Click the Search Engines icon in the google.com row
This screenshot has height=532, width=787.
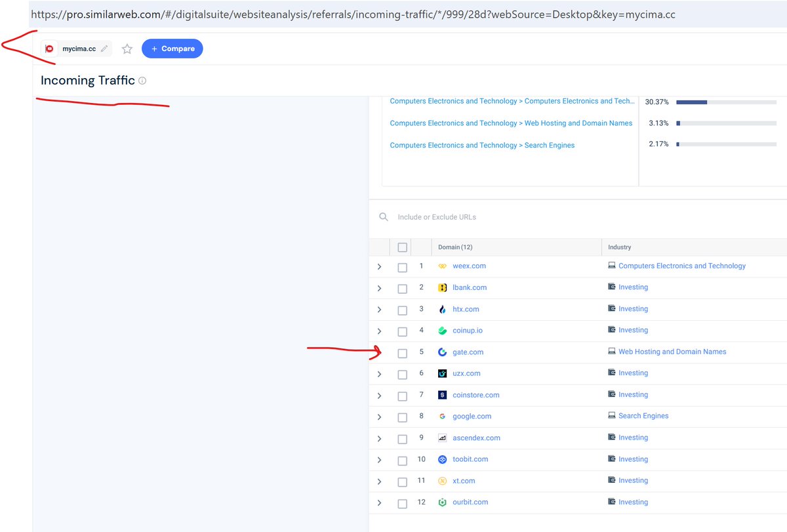[x=612, y=416]
